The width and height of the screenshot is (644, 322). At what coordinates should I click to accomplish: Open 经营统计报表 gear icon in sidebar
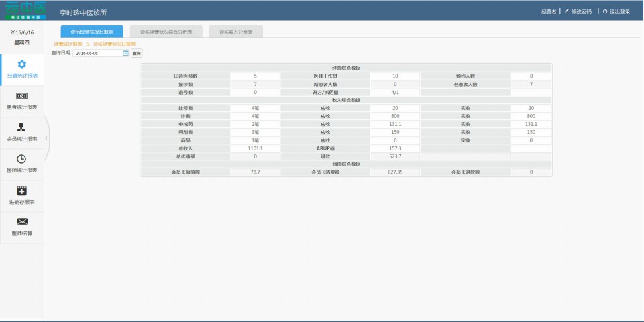tap(21, 64)
